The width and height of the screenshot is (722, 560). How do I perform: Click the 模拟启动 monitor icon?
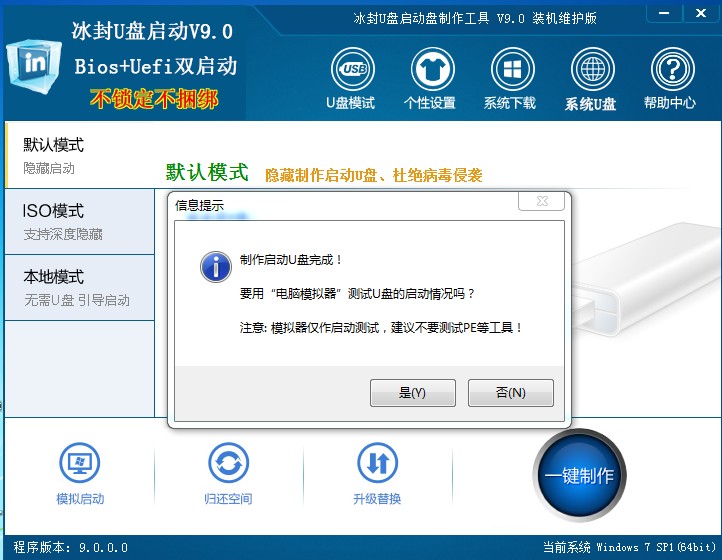(80, 462)
